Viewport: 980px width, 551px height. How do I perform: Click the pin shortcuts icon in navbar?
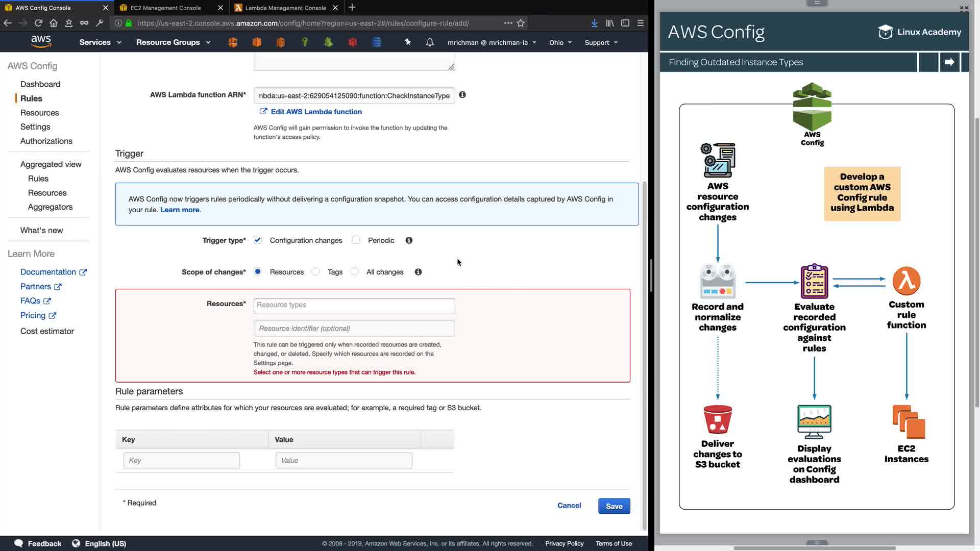coord(408,42)
